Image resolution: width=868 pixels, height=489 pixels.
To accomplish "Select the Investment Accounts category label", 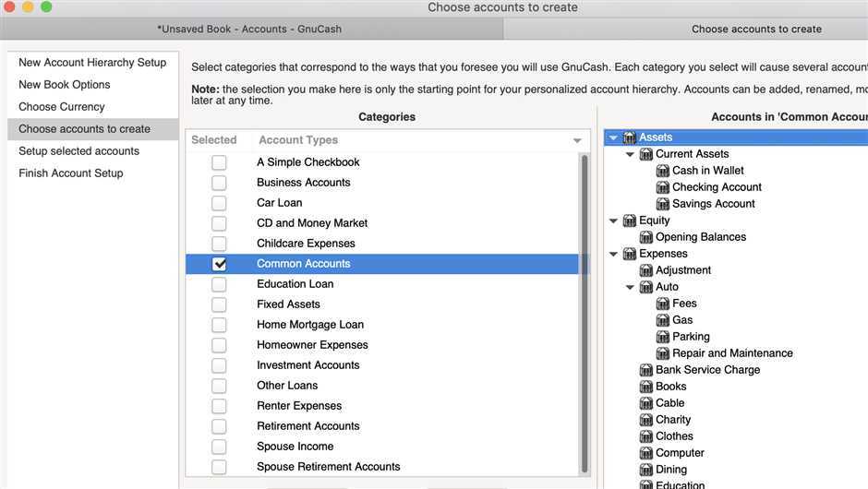I will pyautogui.click(x=307, y=365).
